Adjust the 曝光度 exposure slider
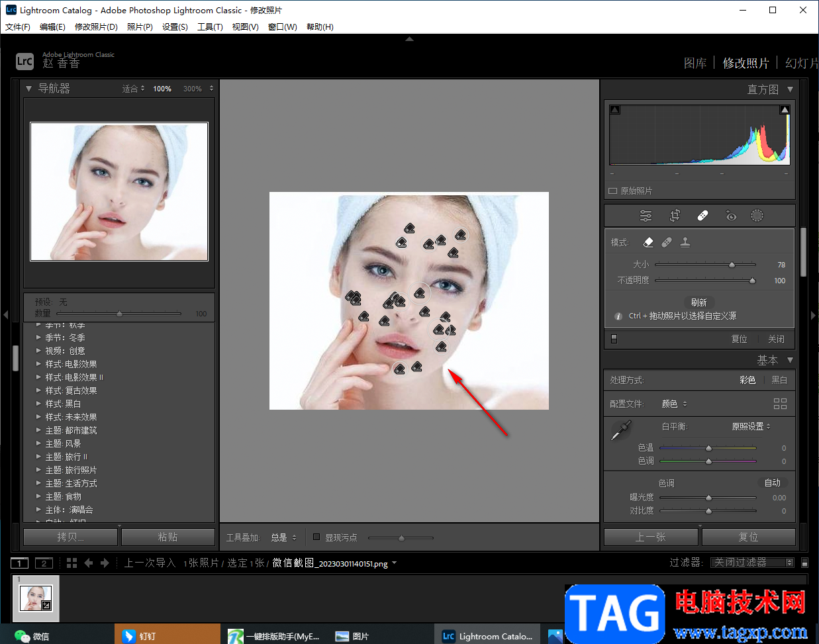This screenshot has height=644, width=819. point(708,498)
